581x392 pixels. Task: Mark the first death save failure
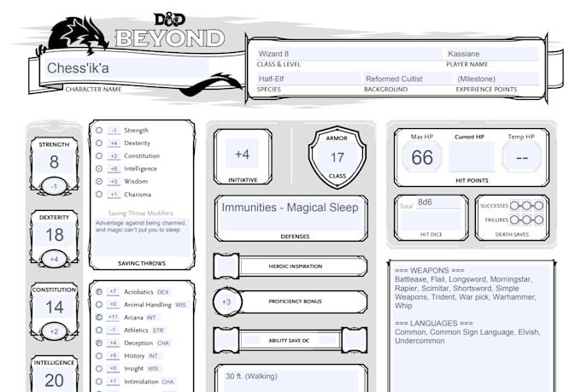click(x=514, y=219)
